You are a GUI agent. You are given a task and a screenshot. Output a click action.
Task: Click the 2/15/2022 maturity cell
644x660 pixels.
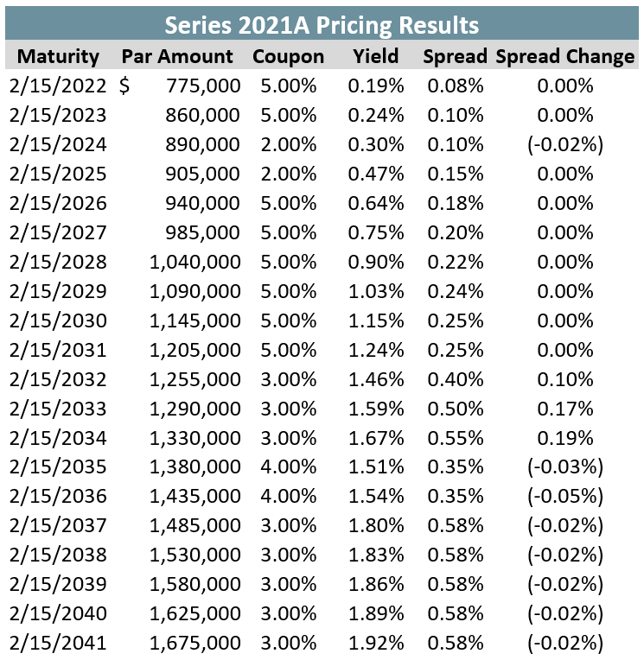pyautogui.click(x=59, y=86)
